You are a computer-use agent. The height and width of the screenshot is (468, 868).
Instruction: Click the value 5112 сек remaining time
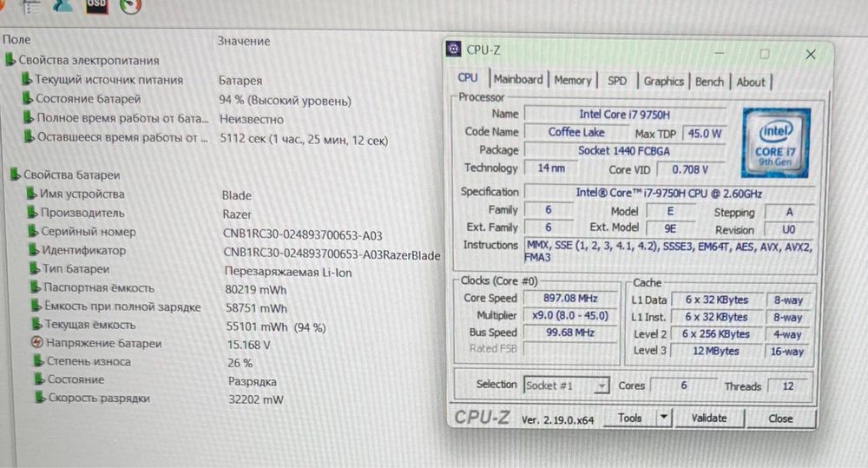pos(304,140)
